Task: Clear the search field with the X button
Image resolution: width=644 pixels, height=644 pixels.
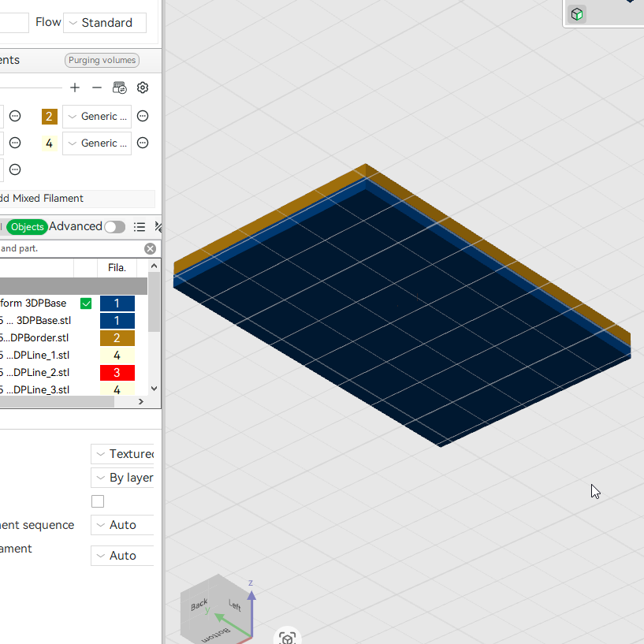Action: 151,248
